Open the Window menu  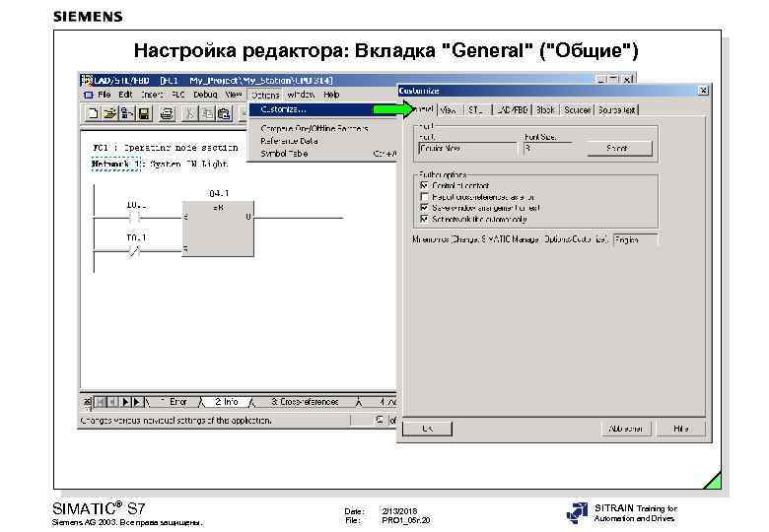tap(301, 95)
